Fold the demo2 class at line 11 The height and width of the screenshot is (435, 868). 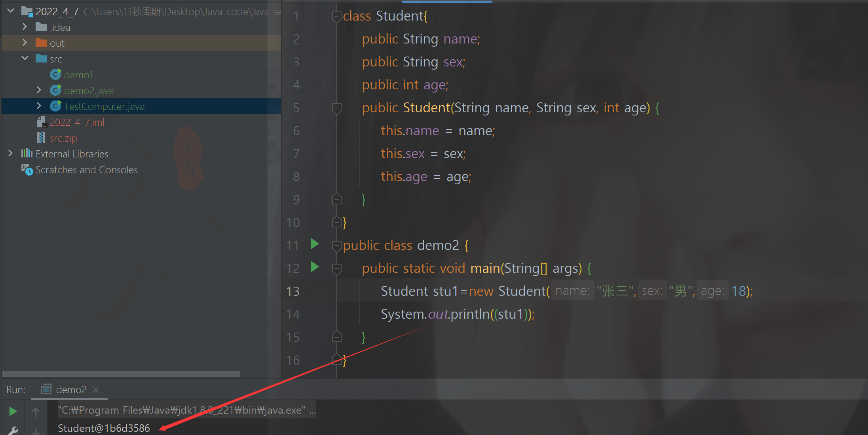click(336, 246)
